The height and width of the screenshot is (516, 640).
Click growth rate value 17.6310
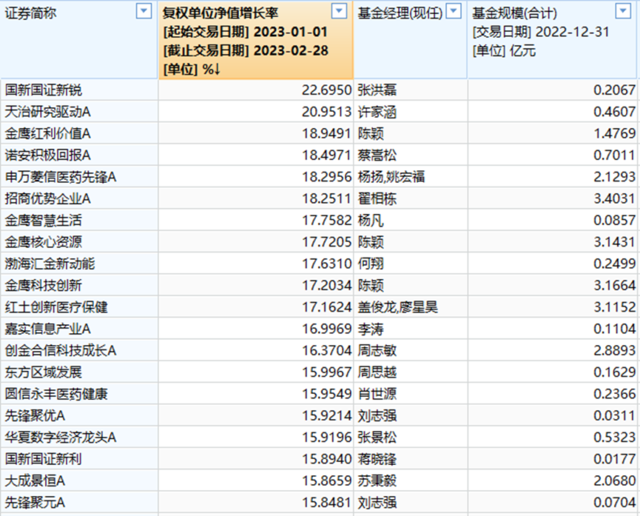(x=327, y=263)
